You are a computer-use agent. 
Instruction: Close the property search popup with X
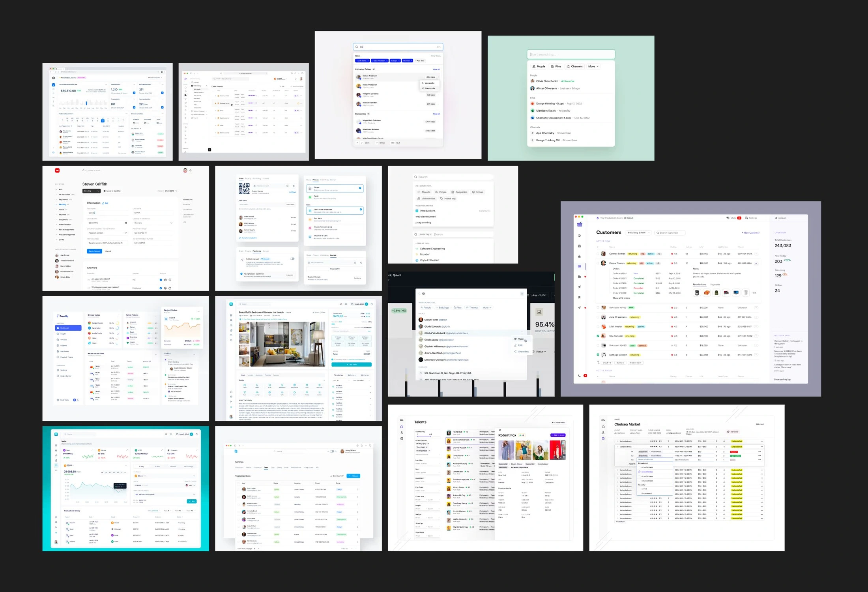(x=522, y=294)
